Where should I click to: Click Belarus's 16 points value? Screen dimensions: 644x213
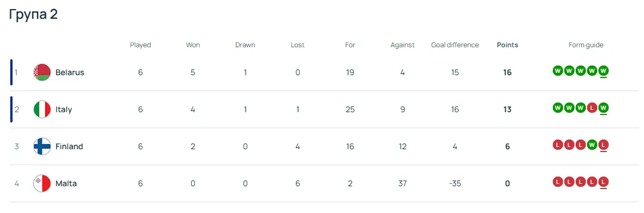[x=508, y=73]
